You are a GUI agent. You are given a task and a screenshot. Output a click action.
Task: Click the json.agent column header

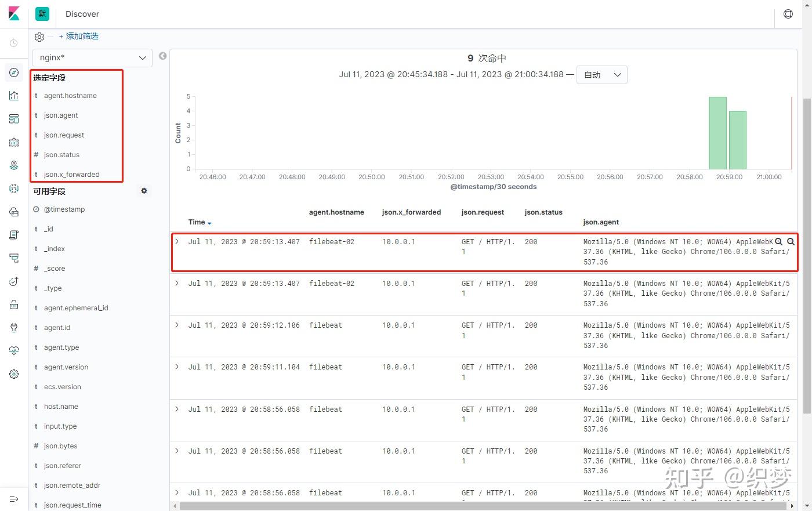601,222
